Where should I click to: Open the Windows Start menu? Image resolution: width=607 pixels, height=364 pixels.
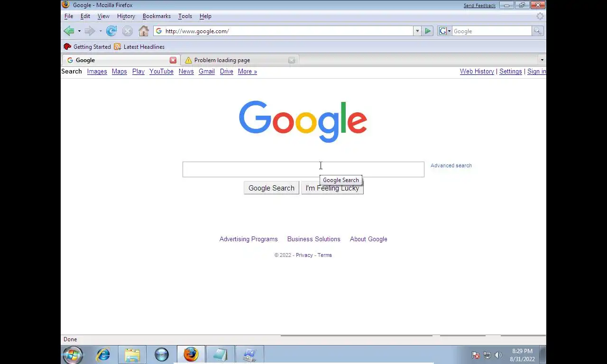[x=73, y=355]
